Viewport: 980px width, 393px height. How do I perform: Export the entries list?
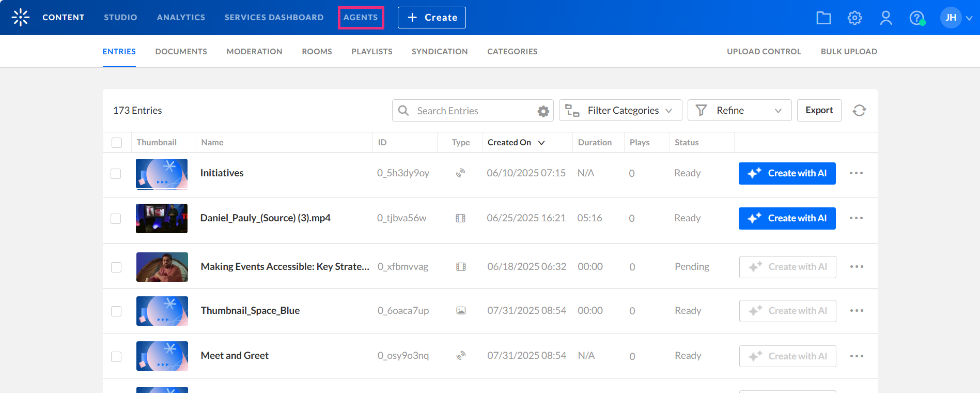(819, 110)
